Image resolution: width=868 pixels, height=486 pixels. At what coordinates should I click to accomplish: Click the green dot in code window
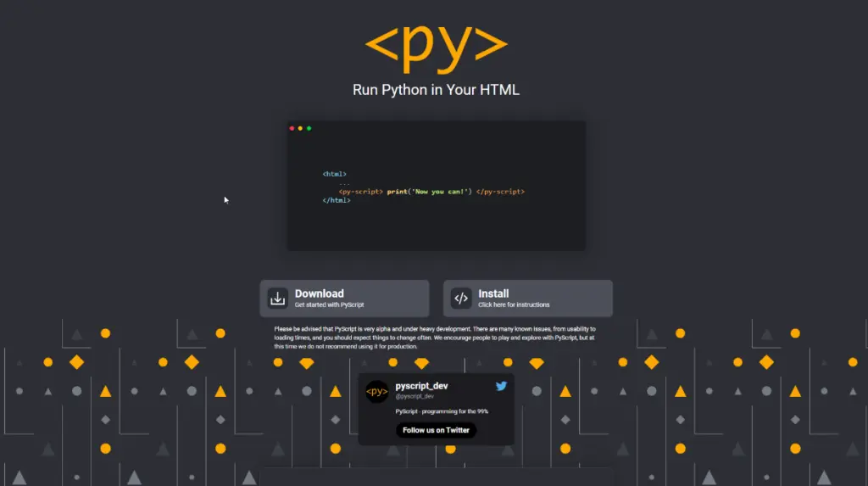pyautogui.click(x=309, y=128)
